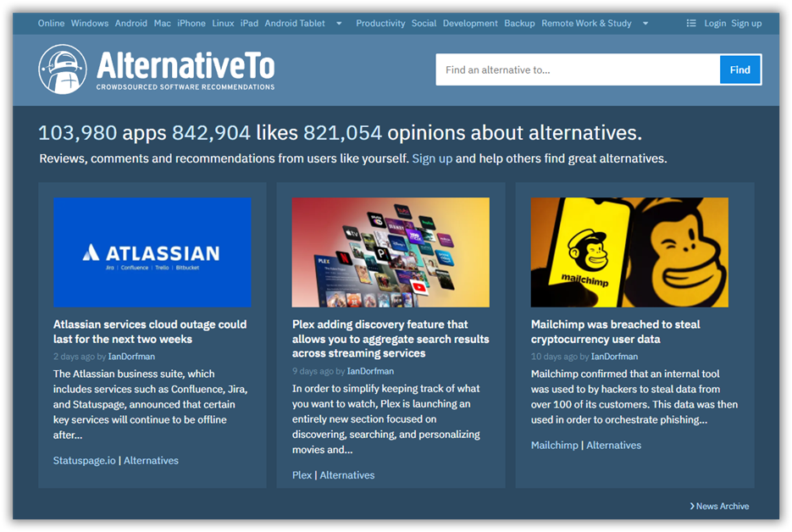
Task: Browse the Productivity category
Action: (x=380, y=23)
